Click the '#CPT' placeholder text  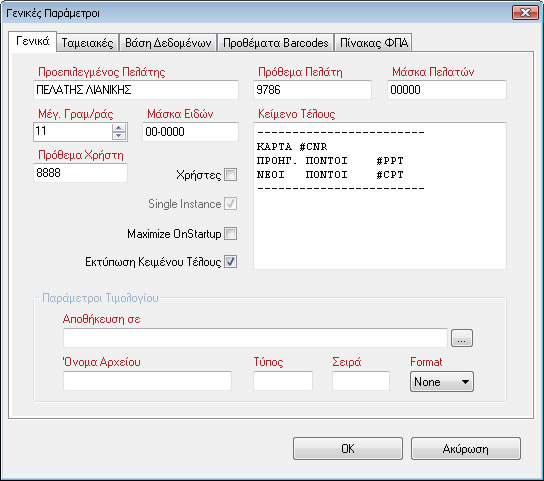(390, 175)
